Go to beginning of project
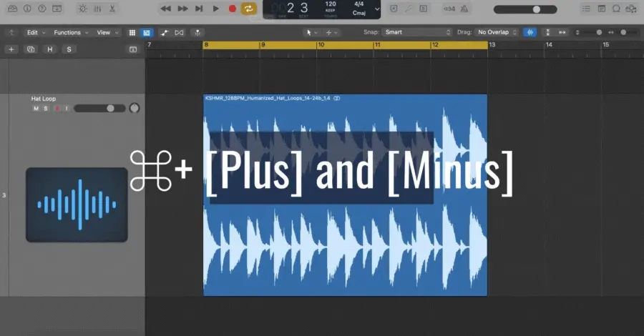The image size is (644, 336). 199,9
